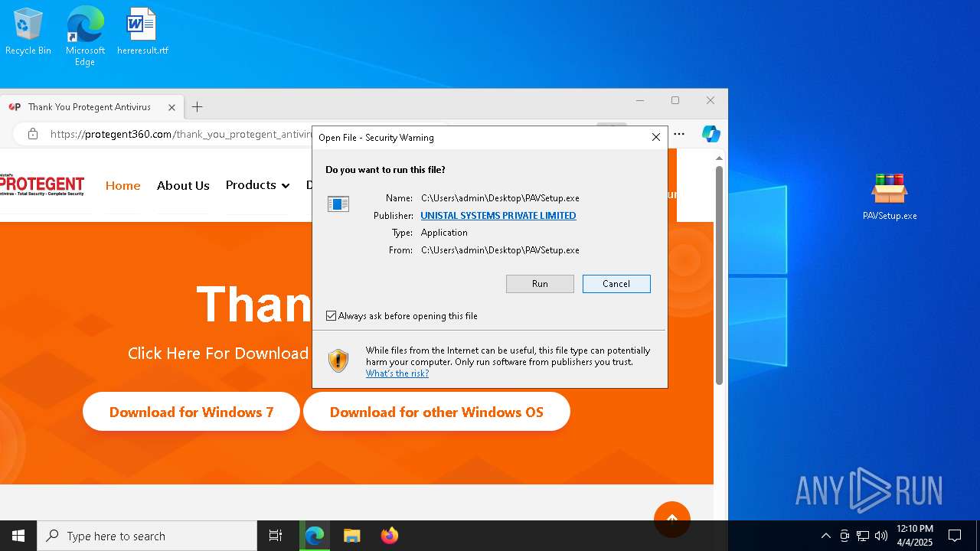Go to the Home menu item
Viewport: 980px width, 551px height.
[x=122, y=185]
